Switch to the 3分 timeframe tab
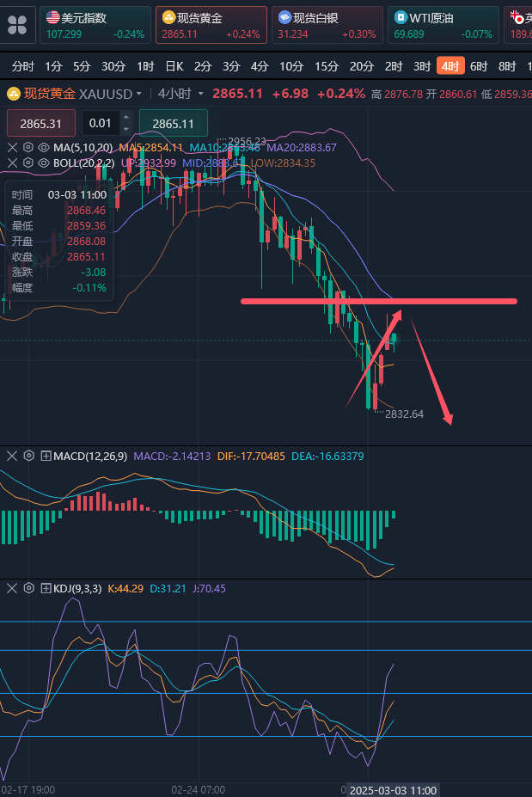The height and width of the screenshot is (797, 532). 230,66
